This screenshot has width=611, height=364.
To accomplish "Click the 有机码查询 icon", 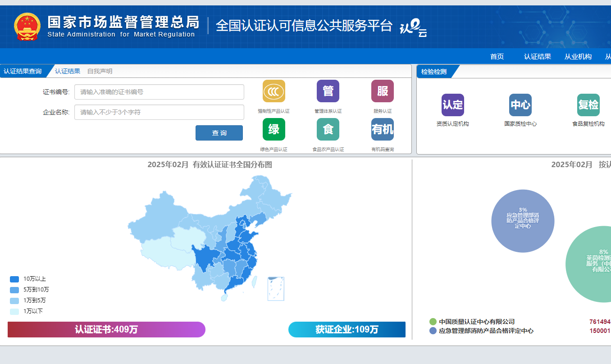I will 382,129.
